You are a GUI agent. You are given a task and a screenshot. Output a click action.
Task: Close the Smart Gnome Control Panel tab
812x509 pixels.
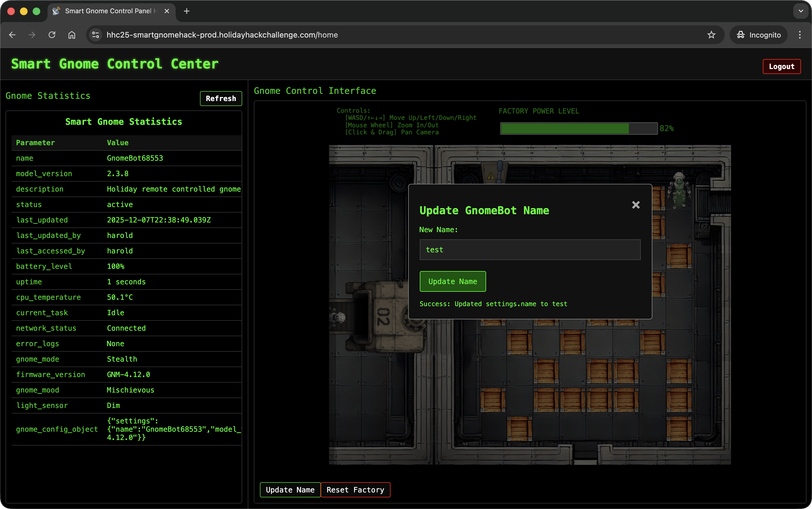(x=167, y=11)
